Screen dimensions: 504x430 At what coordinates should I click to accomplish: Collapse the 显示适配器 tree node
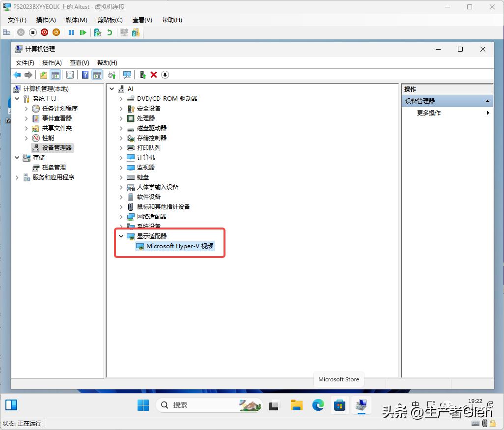121,236
